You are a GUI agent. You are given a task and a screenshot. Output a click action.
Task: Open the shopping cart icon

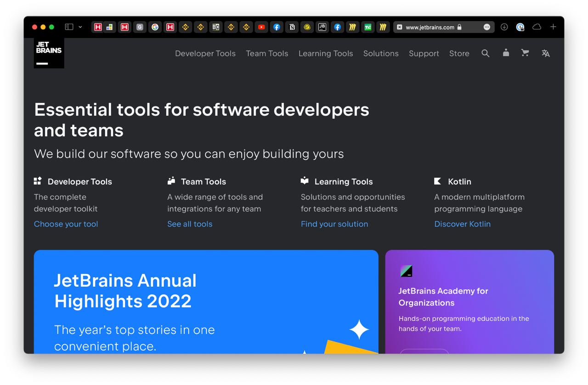[525, 53]
